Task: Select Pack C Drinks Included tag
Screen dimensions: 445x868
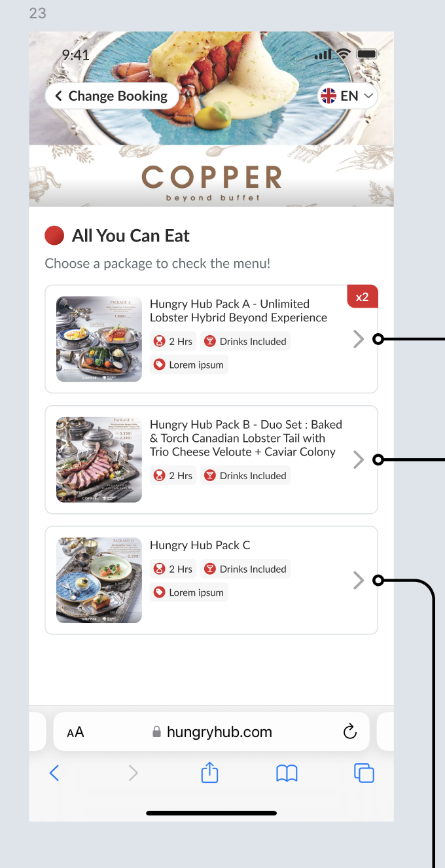Action: (245, 569)
